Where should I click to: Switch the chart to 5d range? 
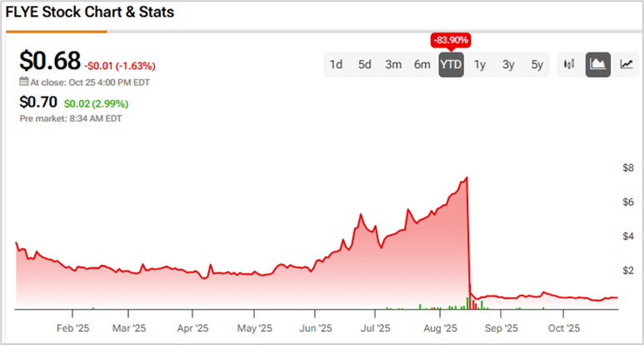(x=365, y=64)
